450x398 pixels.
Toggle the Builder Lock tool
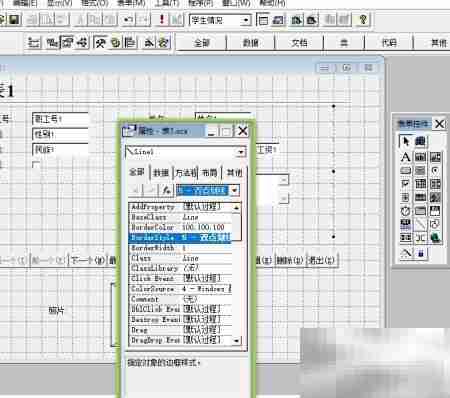point(406,254)
